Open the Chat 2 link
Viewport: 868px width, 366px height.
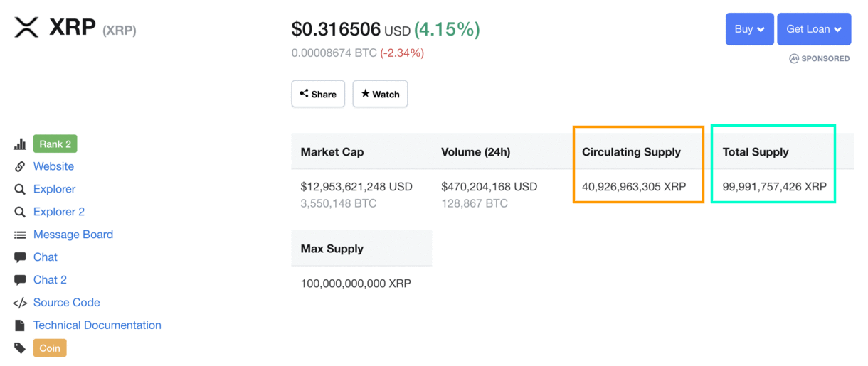click(50, 280)
